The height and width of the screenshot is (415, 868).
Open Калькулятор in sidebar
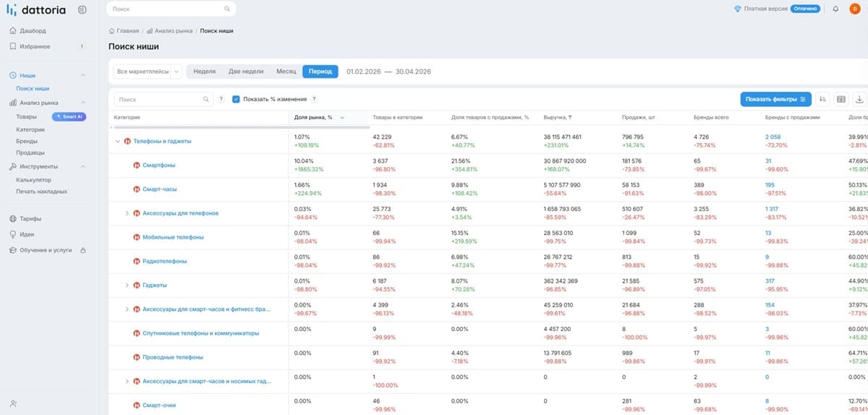coord(33,180)
